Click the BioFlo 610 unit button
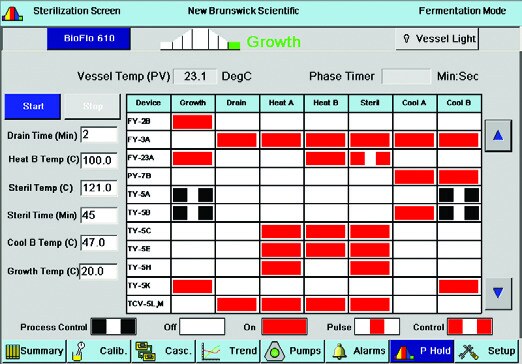Screen dimensions: 522x364 coord(89,38)
